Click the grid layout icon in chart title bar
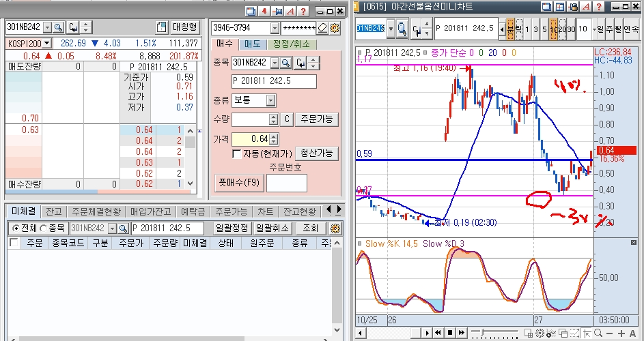Viewport: 644px width, 341px height. 561,7
